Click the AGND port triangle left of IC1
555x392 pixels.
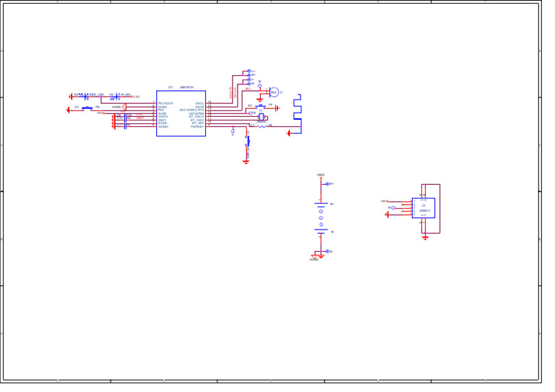coord(124,107)
